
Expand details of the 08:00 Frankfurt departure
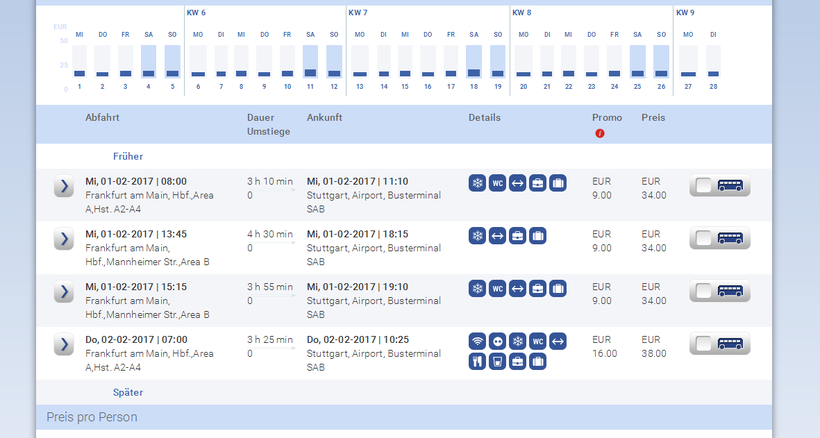coord(63,186)
